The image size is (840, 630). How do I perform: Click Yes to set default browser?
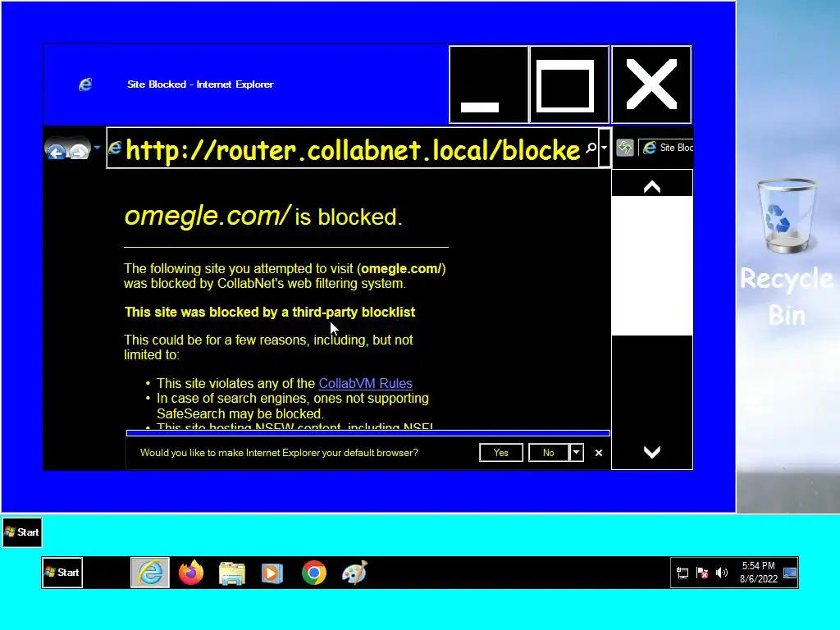coord(501,453)
